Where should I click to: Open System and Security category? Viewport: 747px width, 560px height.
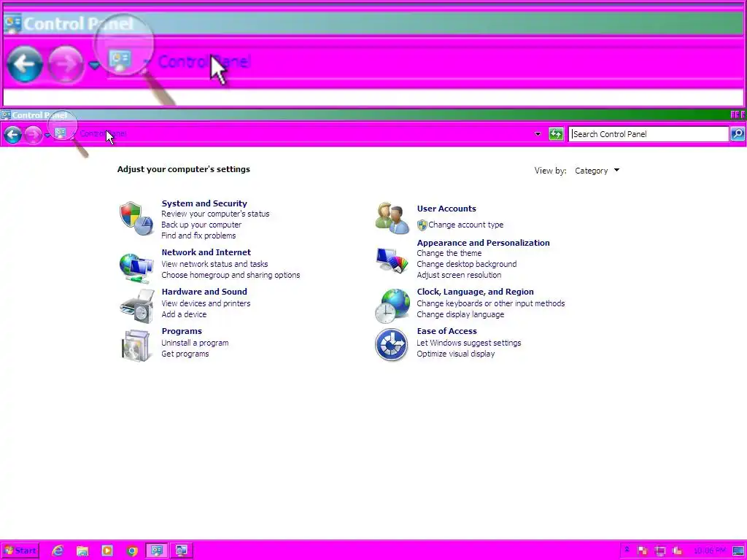pos(204,203)
